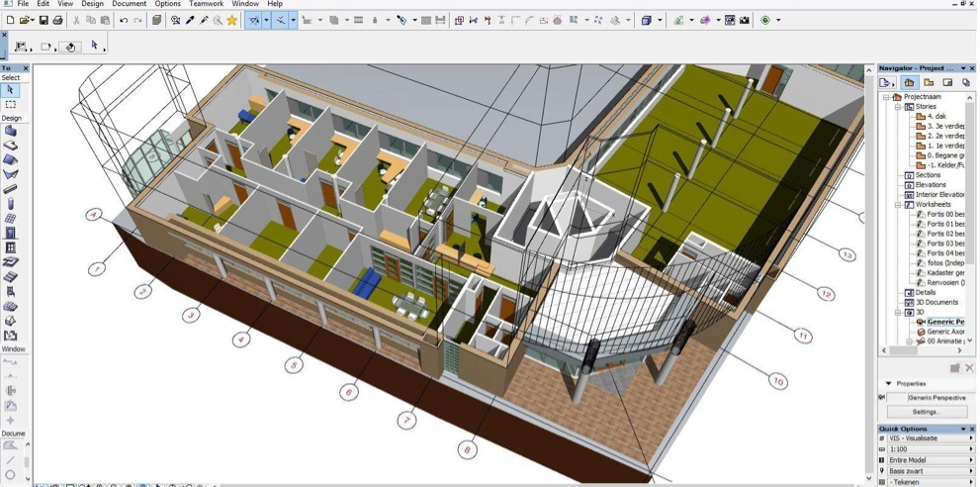Open the Document menu
980x487 pixels.
(129, 4)
